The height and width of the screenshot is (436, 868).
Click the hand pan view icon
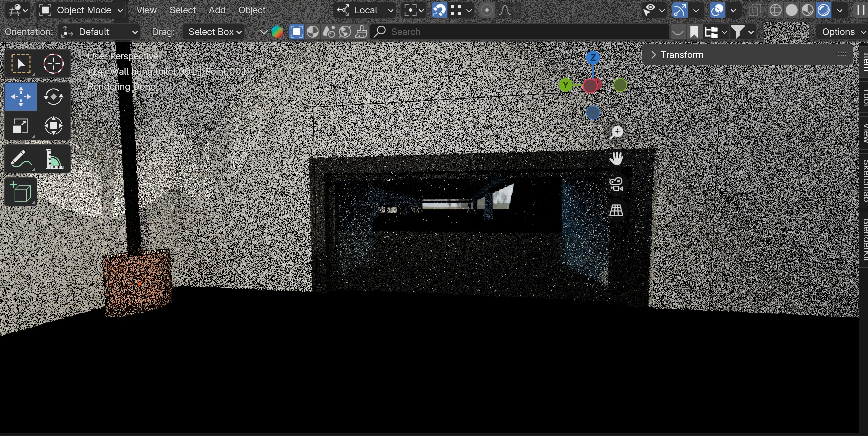616,158
